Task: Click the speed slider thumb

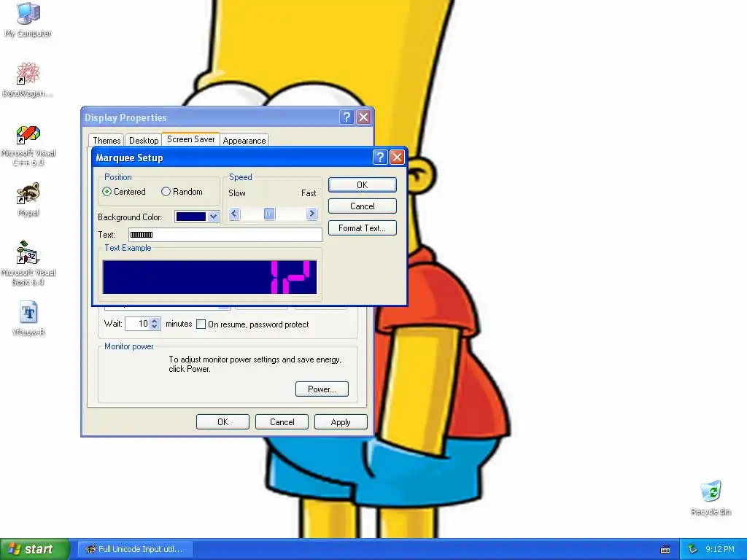Action: [270, 214]
